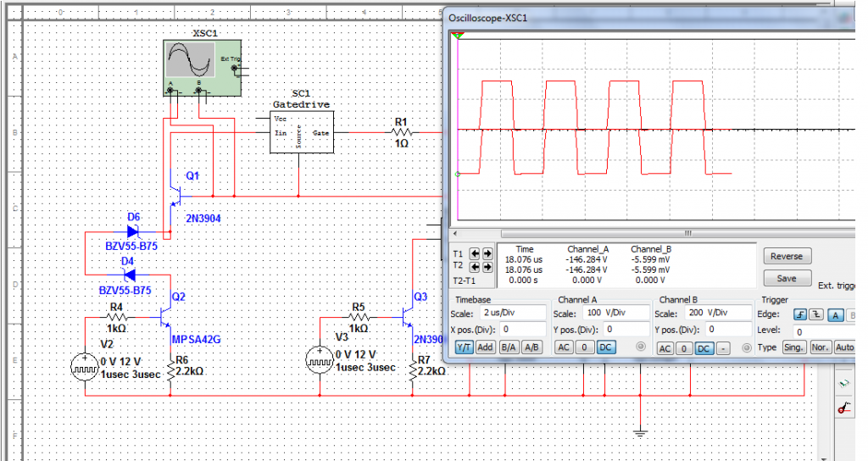Select zener diode D4 symbol

click(129, 275)
